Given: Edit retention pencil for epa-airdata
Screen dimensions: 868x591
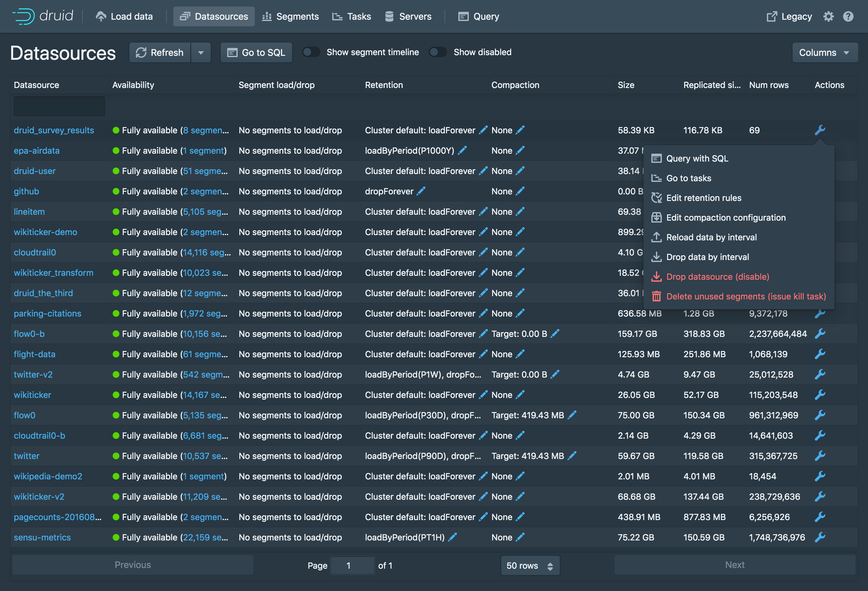Looking at the screenshot, I should [462, 150].
